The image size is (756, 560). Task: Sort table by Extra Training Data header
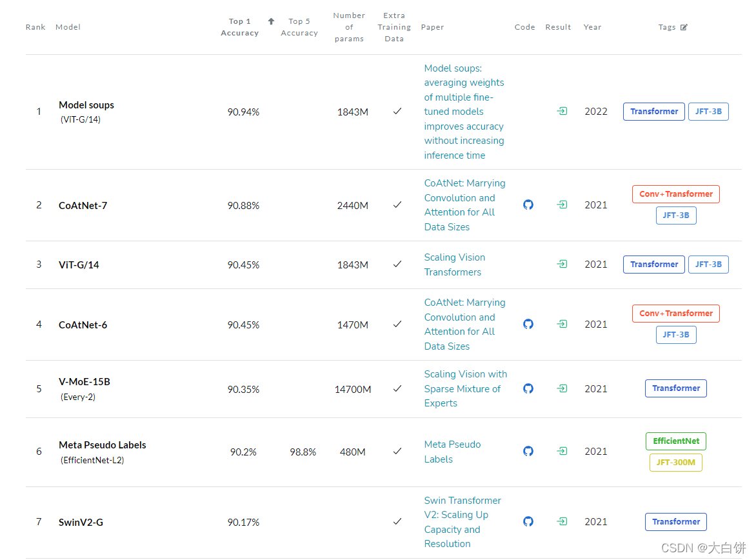pyautogui.click(x=394, y=27)
